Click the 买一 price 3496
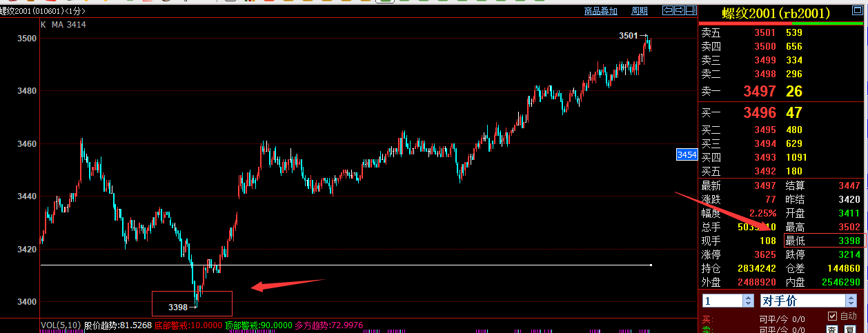The height and width of the screenshot is (333, 868). [x=760, y=112]
